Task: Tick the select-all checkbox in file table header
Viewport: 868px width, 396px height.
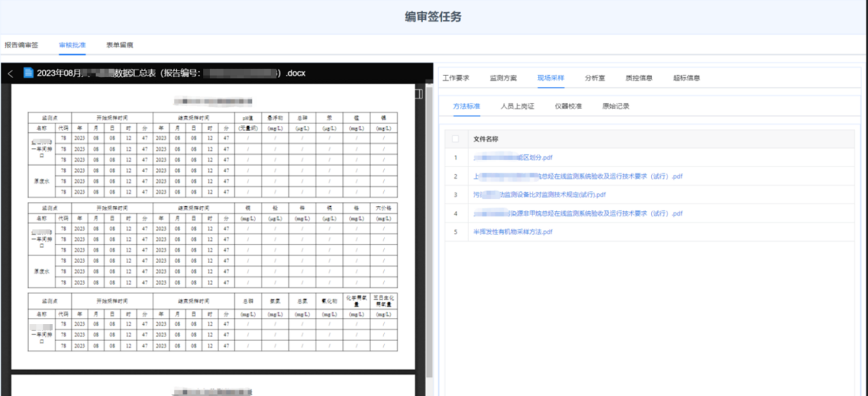Action: click(456, 139)
